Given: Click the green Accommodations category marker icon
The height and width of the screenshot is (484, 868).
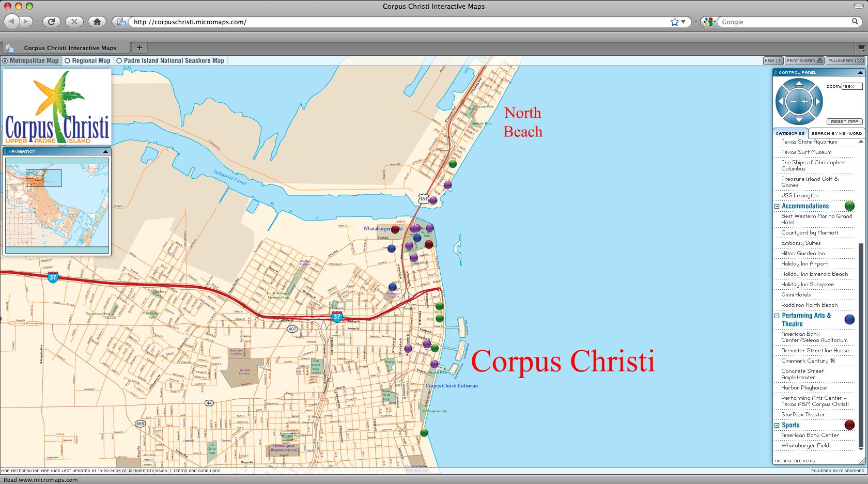Looking at the screenshot, I should point(849,206).
